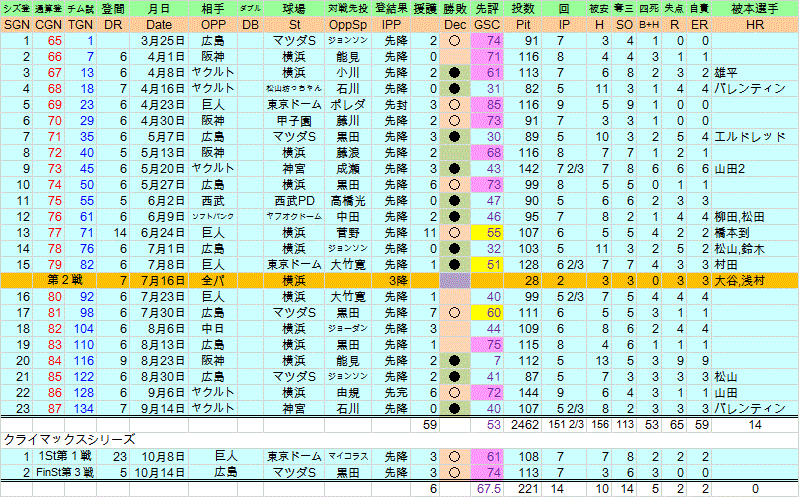Select the opponent cell 西武
799x497 pixels.
213,201
